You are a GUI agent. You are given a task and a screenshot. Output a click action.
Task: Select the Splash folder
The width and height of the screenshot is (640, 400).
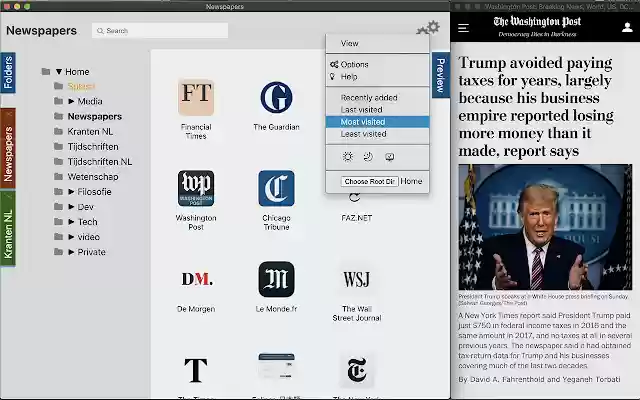point(81,86)
